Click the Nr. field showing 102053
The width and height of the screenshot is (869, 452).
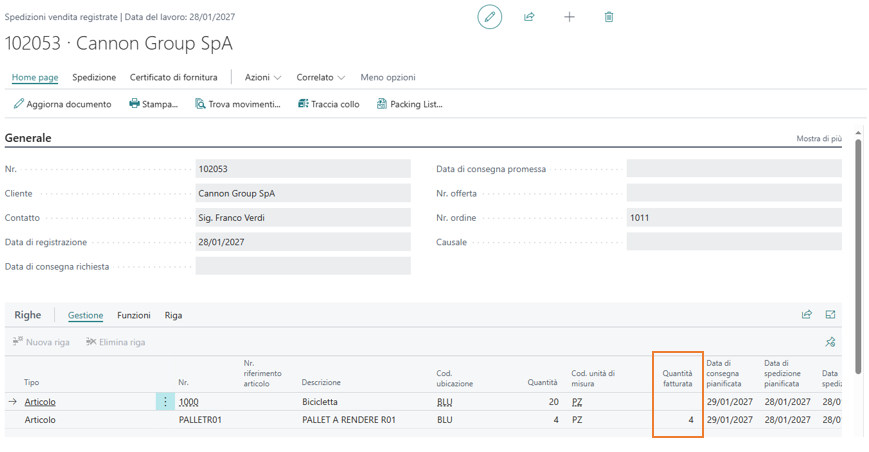click(x=303, y=169)
